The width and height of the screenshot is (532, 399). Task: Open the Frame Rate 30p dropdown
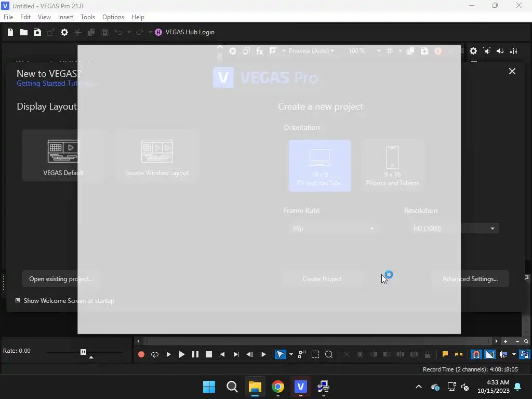pyautogui.click(x=332, y=229)
